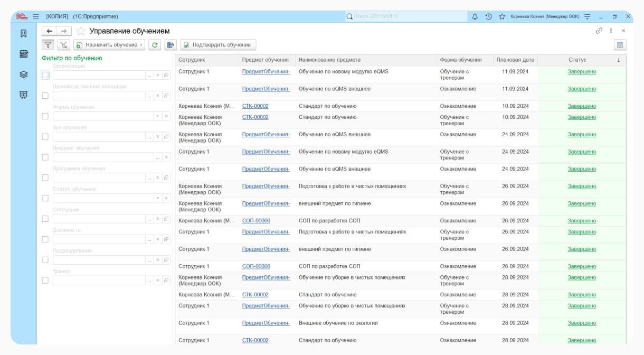This screenshot has height=355, width=644.
Task: Sort by Статус column header
Action: tap(582, 60)
